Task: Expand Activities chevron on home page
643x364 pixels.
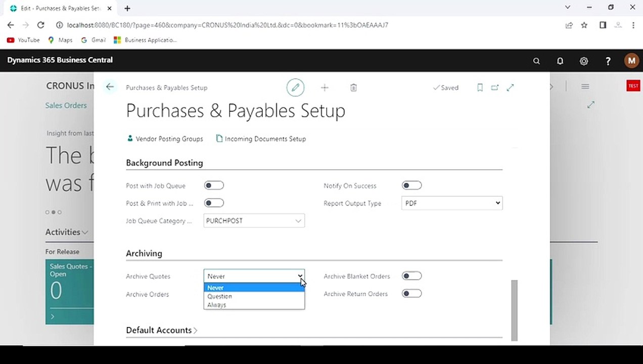Action: [x=85, y=233]
